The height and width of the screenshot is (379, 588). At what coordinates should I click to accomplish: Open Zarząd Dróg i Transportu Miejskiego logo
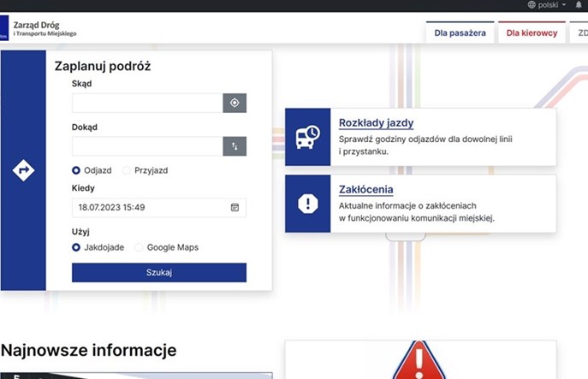pos(39,28)
